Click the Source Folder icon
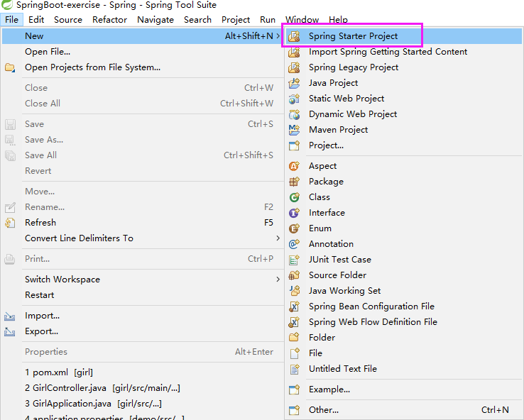The width and height of the screenshot is (524, 420). (294, 275)
